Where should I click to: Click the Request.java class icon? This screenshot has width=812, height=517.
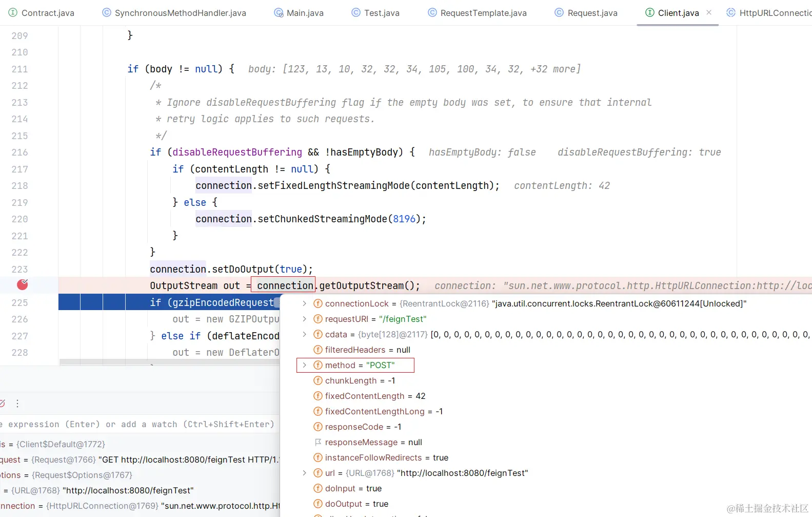(x=559, y=12)
